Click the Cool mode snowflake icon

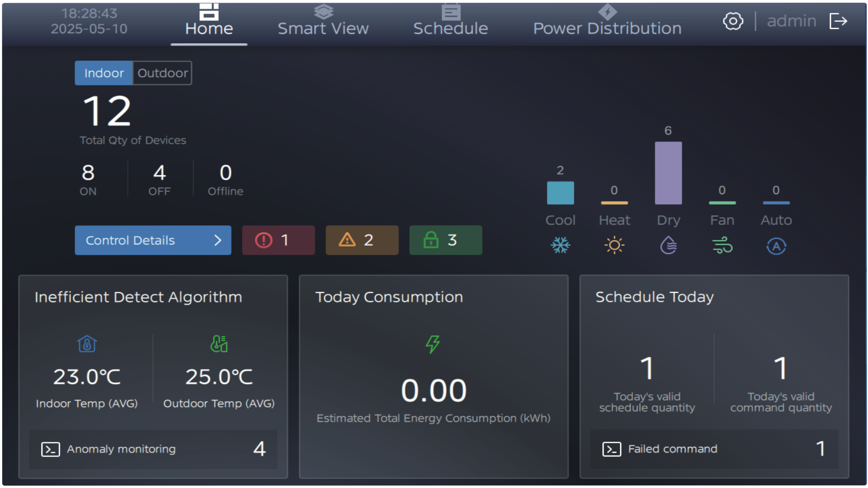(560, 245)
